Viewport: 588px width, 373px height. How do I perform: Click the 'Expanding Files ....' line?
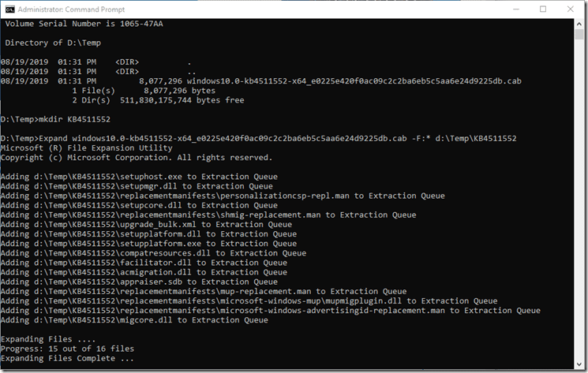[48, 339]
